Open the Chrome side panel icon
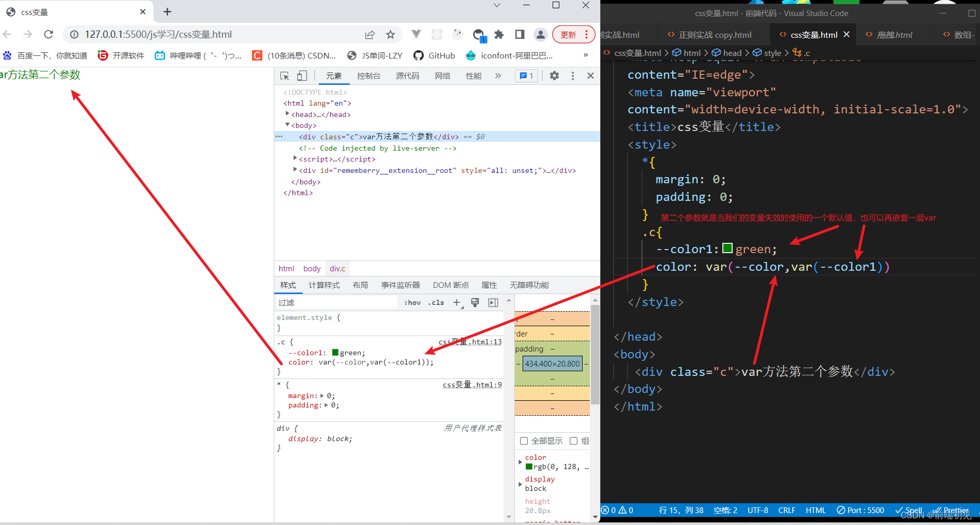This screenshot has width=980, height=525. point(519,35)
